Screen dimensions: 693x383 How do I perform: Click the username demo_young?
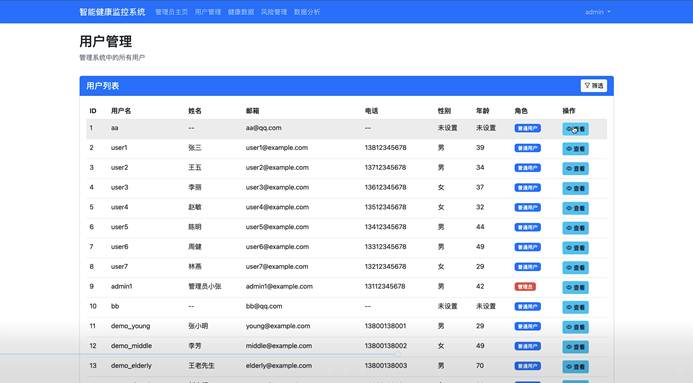(130, 326)
